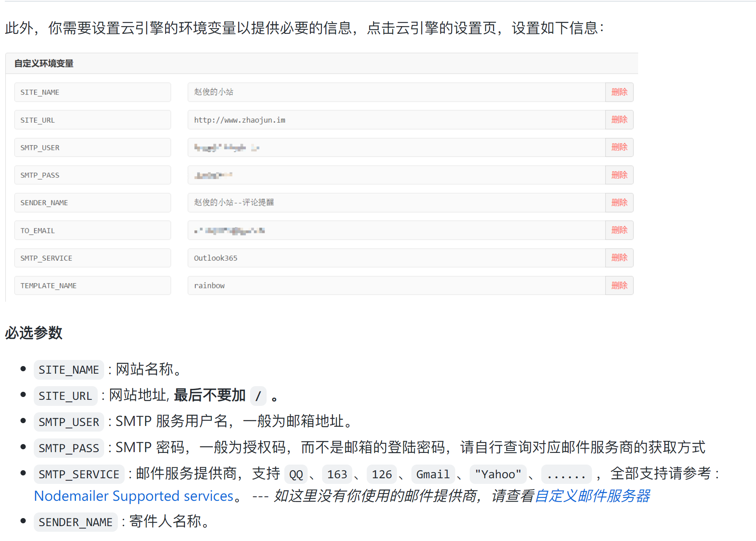Click the 删除 button for SITE_NAME row
756x541 pixels.
point(619,92)
